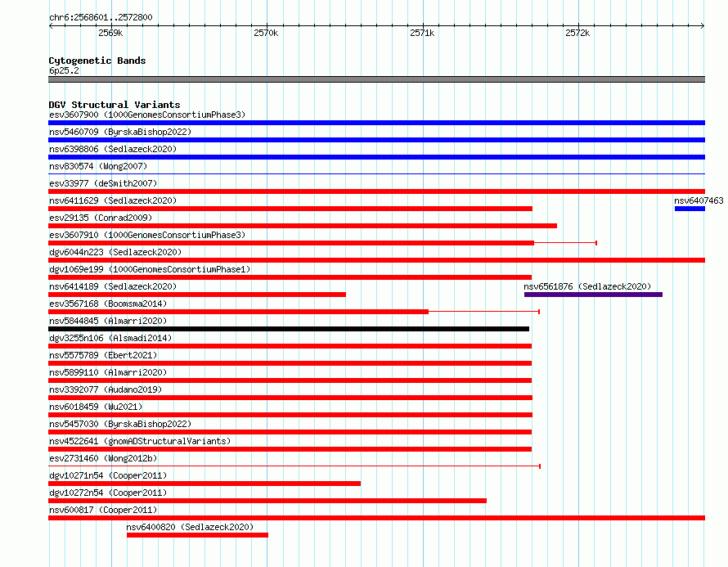Click dgv1069e199 (1000GenomesConsortiumPhase1) label
The image size is (728, 567).
pos(150,269)
